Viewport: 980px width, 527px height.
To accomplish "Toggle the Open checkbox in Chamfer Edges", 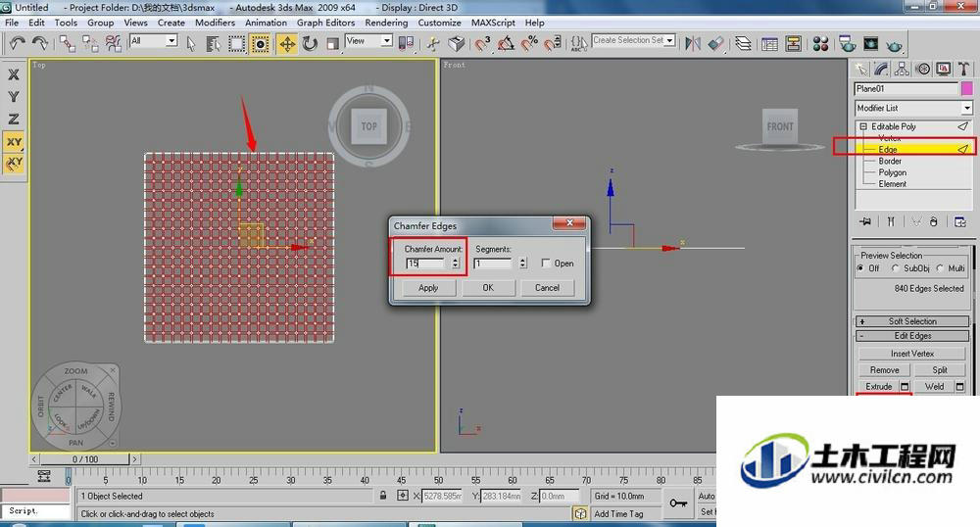I will pyautogui.click(x=546, y=263).
